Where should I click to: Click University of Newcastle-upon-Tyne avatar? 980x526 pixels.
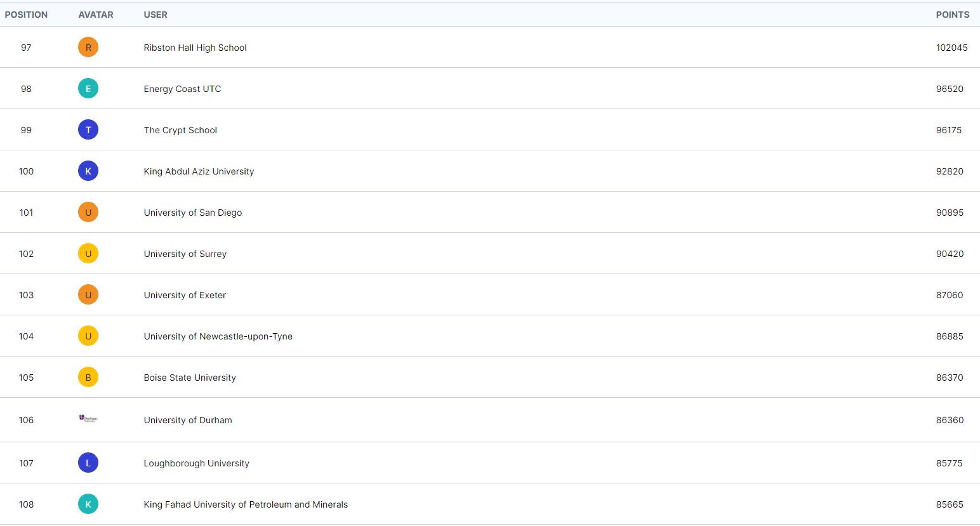coord(88,336)
